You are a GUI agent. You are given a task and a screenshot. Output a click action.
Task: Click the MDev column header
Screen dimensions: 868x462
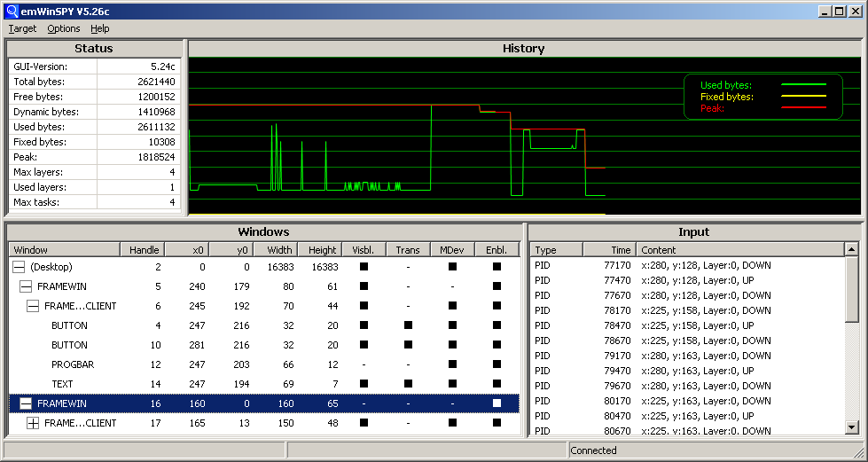[453, 250]
